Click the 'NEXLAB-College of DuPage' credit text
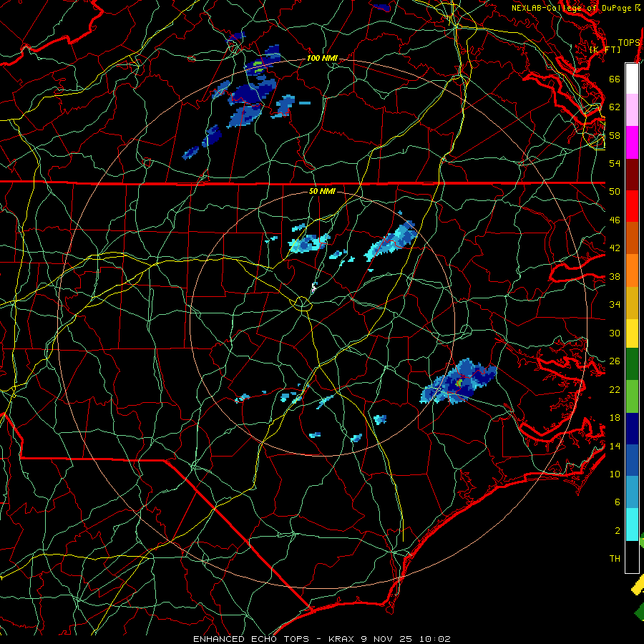 (x=571, y=8)
